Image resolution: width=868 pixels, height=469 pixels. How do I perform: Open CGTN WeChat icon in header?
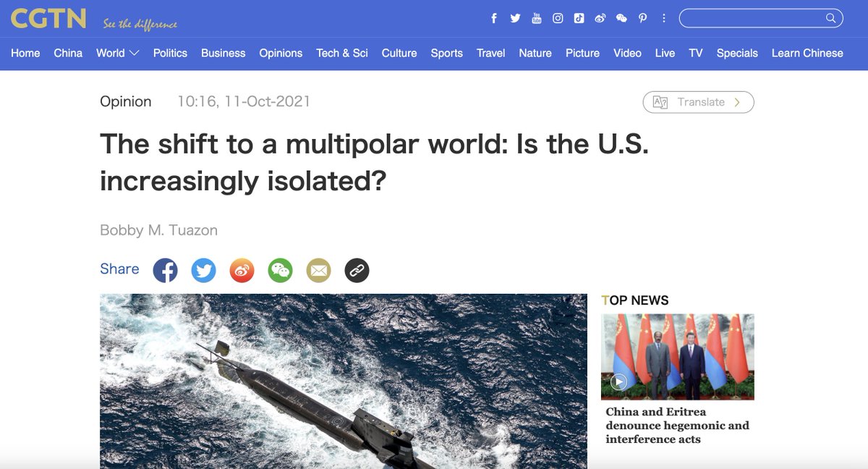[621, 18]
